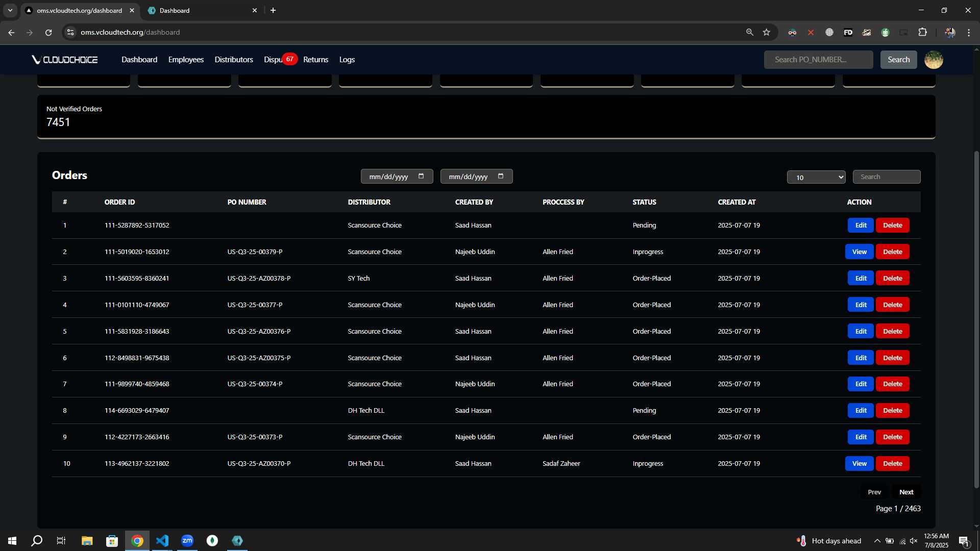Open File Explorer from taskbar
Viewport: 980px width, 551px height.
pyautogui.click(x=87, y=541)
